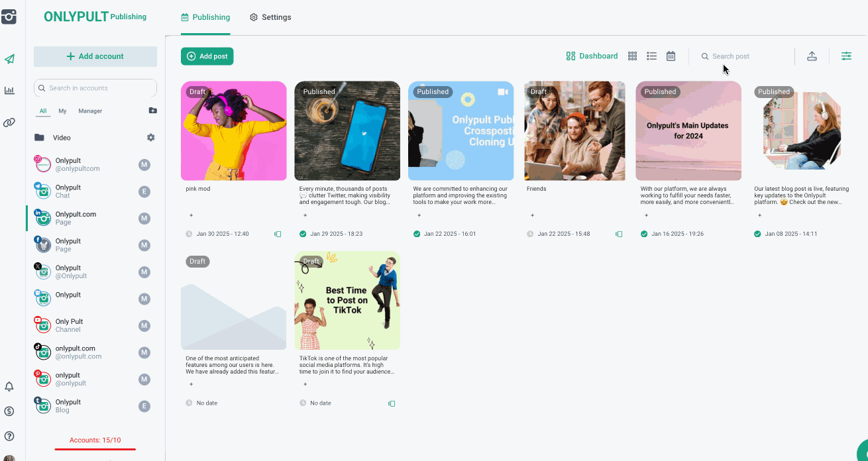Click the Add post button

pyautogui.click(x=207, y=56)
